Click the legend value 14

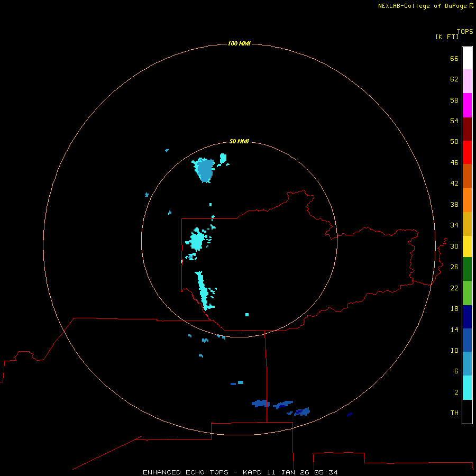point(454,329)
